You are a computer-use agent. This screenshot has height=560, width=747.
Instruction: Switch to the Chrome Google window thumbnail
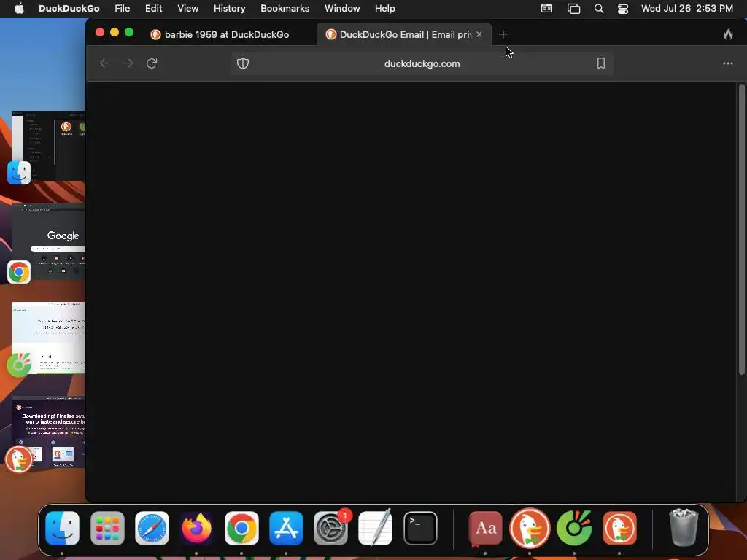49,241
